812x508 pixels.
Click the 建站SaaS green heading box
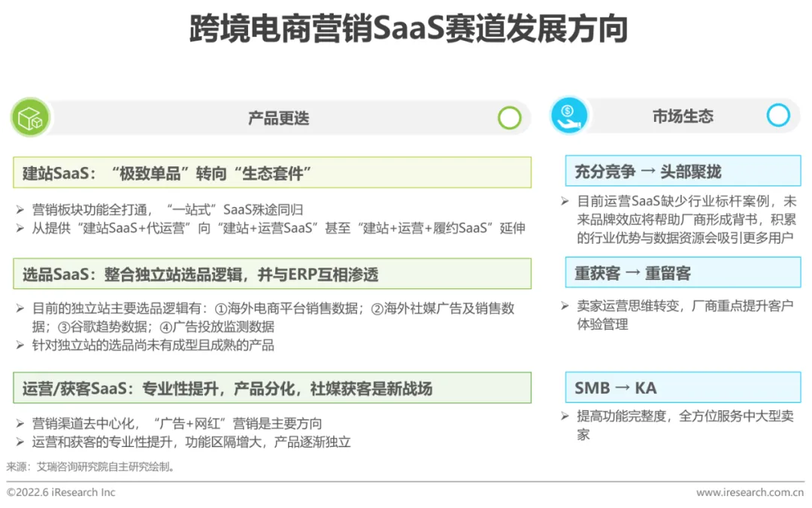pyautogui.click(x=272, y=172)
